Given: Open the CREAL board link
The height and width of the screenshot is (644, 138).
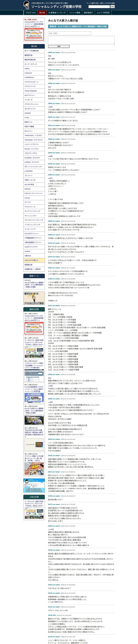Looking at the screenshot, I should click(34, 68).
